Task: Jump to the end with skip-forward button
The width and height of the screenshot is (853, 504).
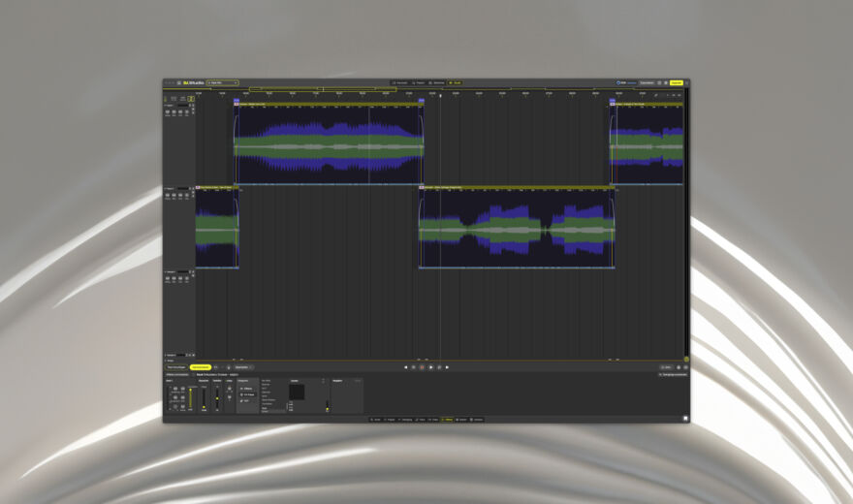Action: (447, 367)
